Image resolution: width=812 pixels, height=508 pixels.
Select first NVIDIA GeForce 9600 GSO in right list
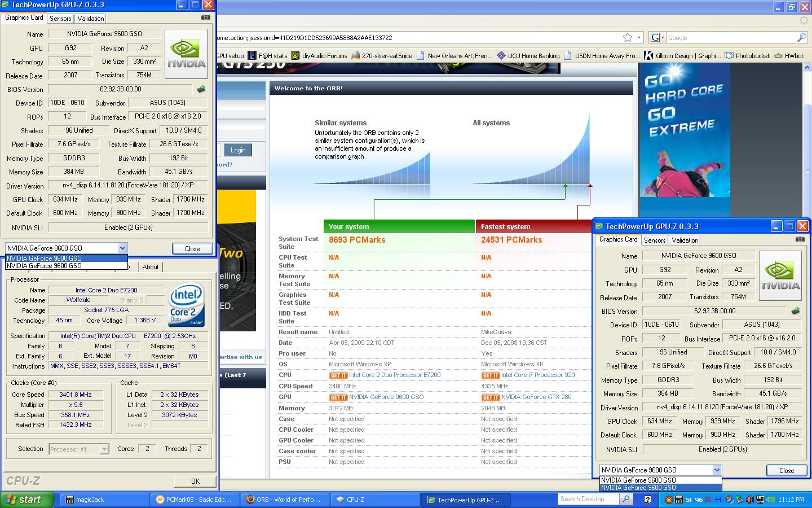coord(661,480)
